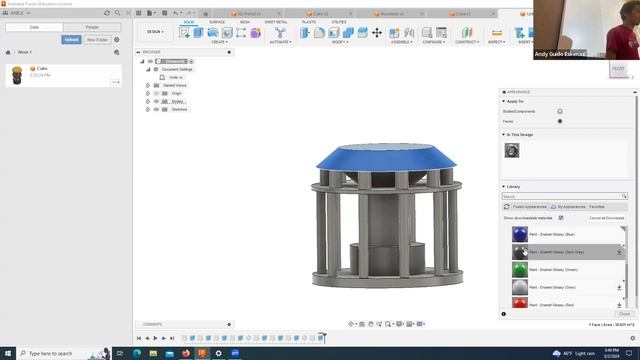
Task: Switch to the Mesh ribbon tab
Action: click(245, 22)
